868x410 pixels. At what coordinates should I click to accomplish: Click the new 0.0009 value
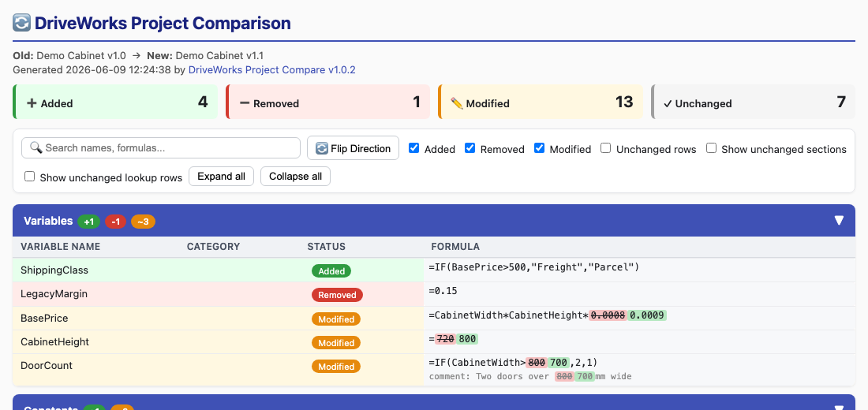[647, 315]
